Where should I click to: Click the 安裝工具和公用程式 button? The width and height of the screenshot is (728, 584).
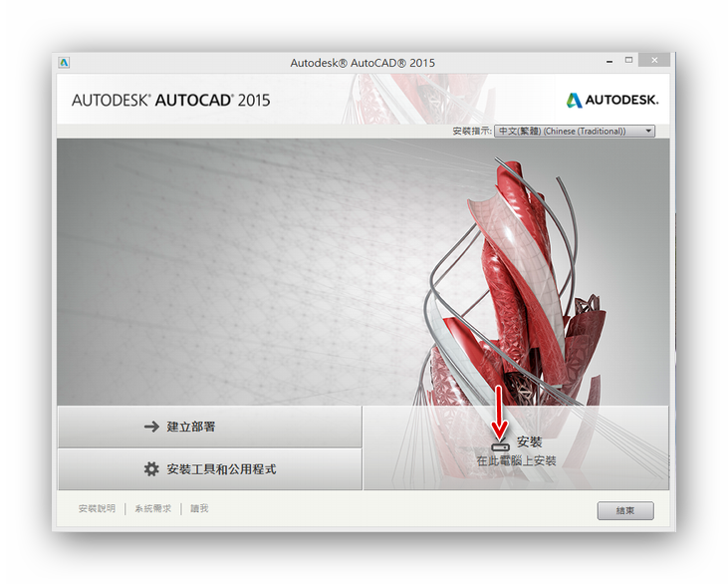point(210,468)
